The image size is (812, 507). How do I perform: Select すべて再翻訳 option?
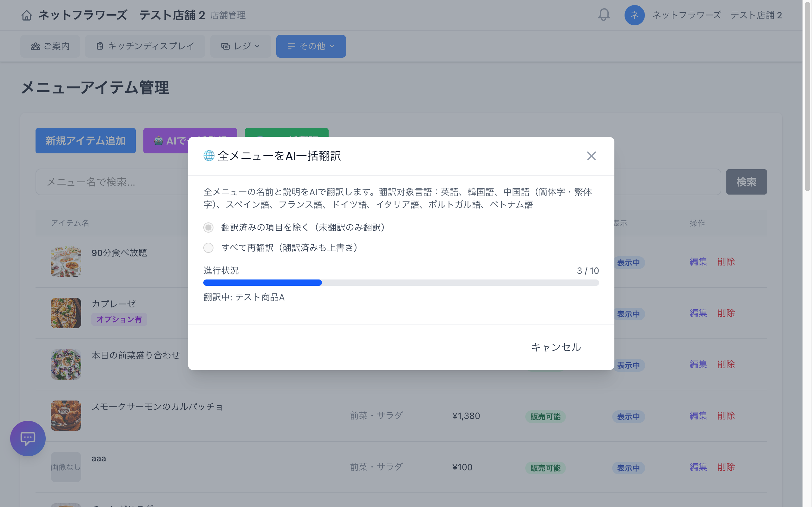pos(208,248)
